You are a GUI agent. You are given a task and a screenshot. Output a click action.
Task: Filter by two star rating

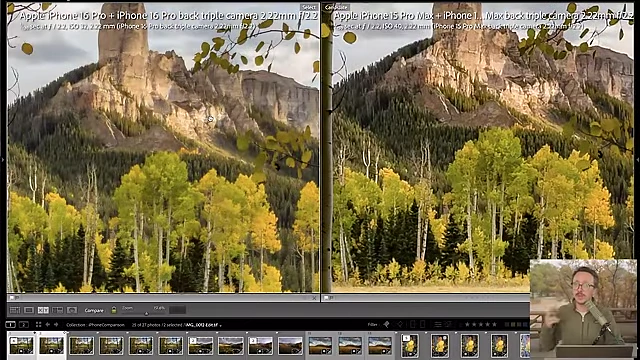[474, 324]
